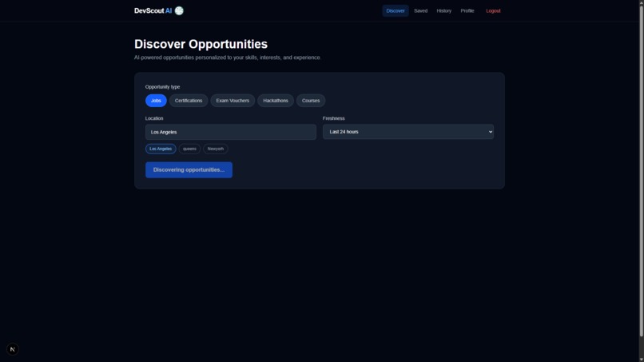Log out using the Logout link
This screenshot has height=362, width=644.
(493, 10)
